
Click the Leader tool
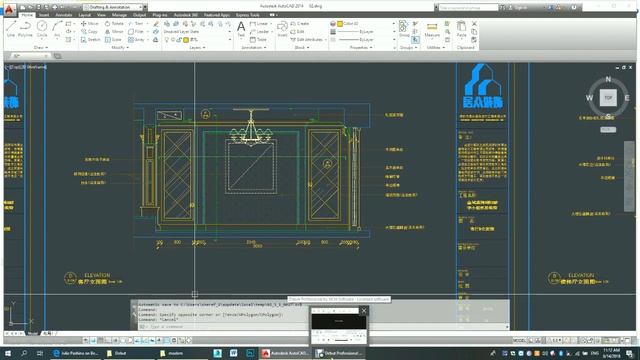(x=259, y=31)
